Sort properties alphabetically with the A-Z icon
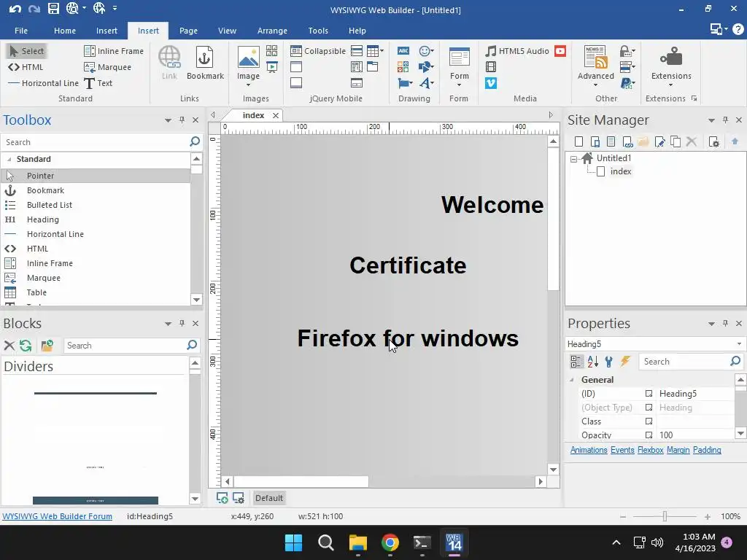 [x=592, y=362]
